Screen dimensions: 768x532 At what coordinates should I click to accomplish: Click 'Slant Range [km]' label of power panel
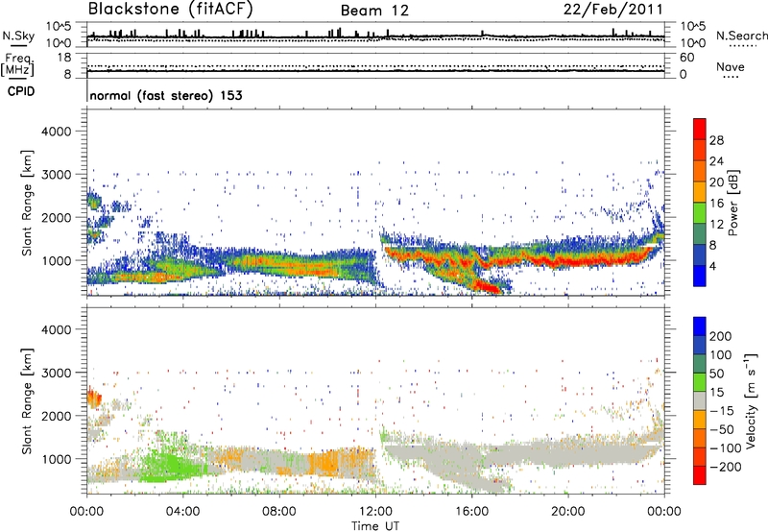coord(27,203)
